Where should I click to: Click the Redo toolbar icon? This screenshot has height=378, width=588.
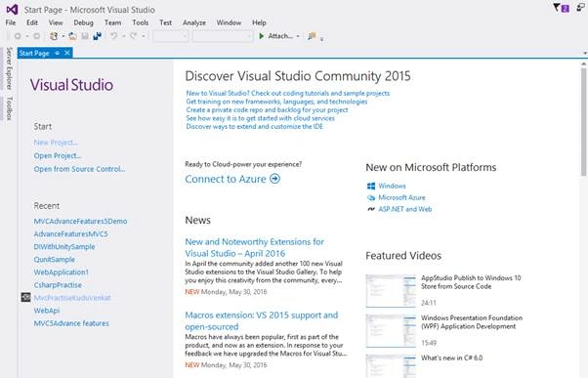134,36
